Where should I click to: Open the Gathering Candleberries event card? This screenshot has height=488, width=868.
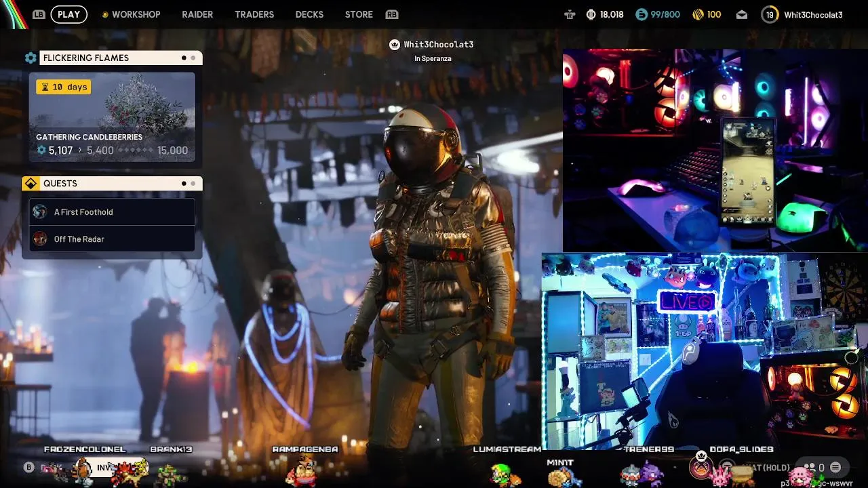[x=112, y=117]
